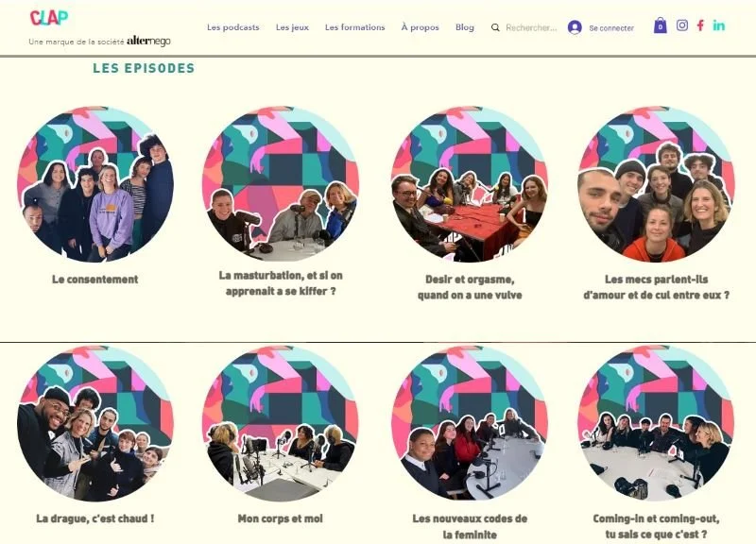Visit the Facebook page icon

[x=700, y=25]
